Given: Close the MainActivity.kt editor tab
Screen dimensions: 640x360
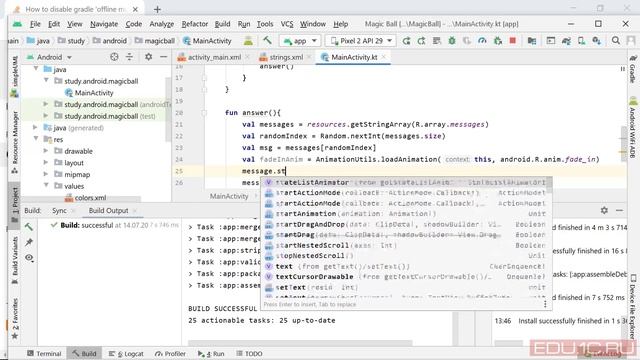Looking at the screenshot, I should pos(383,57).
